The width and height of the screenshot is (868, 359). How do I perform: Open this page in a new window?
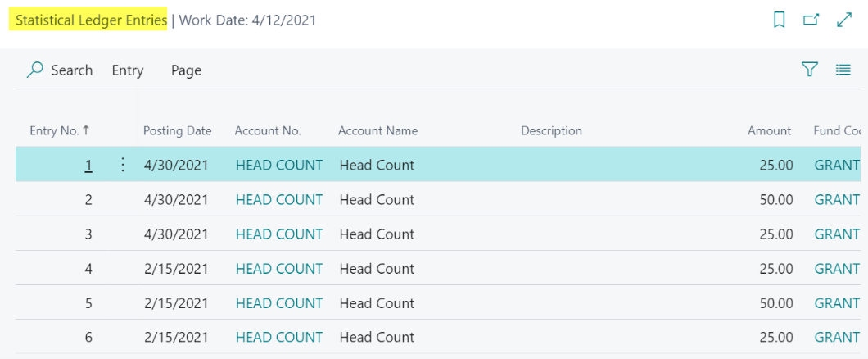(x=811, y=20)
